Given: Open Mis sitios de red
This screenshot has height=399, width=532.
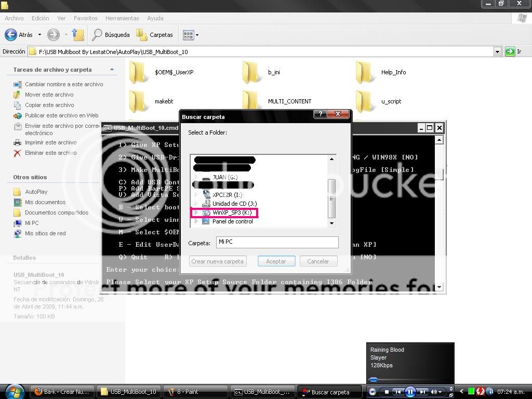Looking at the screenshot, I should click(x=46, y=233).
